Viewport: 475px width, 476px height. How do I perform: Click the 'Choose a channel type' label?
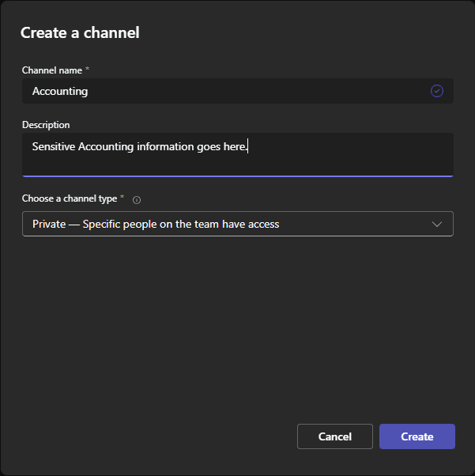pos(69,198)
